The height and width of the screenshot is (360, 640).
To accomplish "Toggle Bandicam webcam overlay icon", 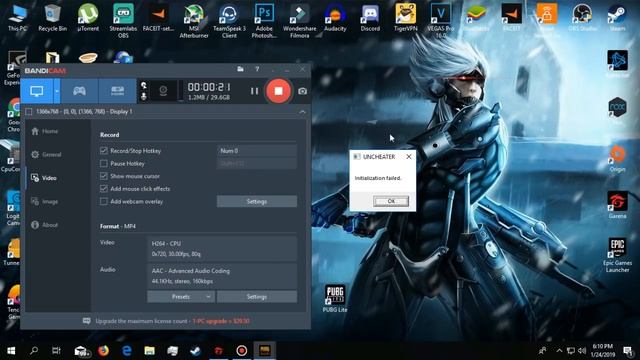I will tap(163, 91).
